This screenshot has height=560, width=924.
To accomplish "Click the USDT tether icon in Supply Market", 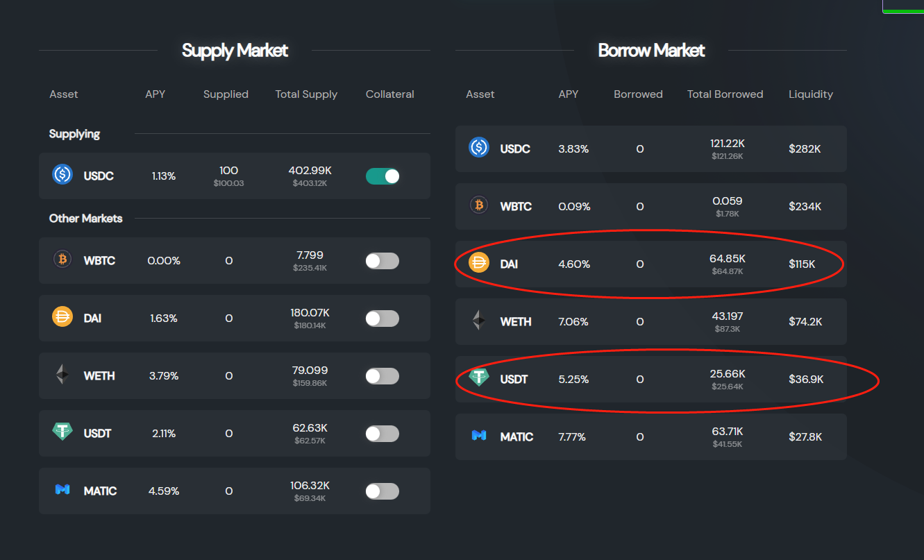I will [x=62, y=432].
